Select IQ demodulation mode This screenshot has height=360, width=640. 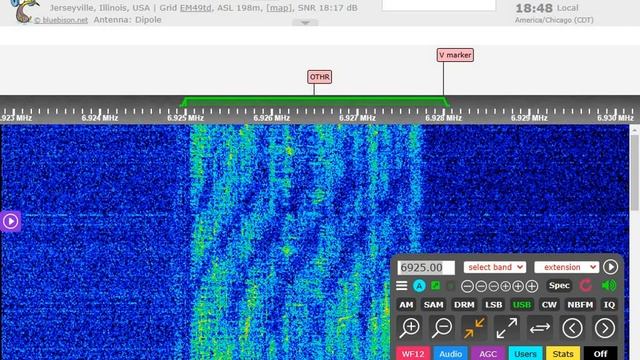pos(609,304)
